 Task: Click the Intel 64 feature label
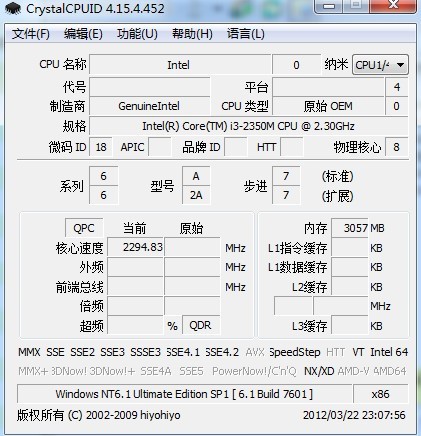[x=389, y=352]
